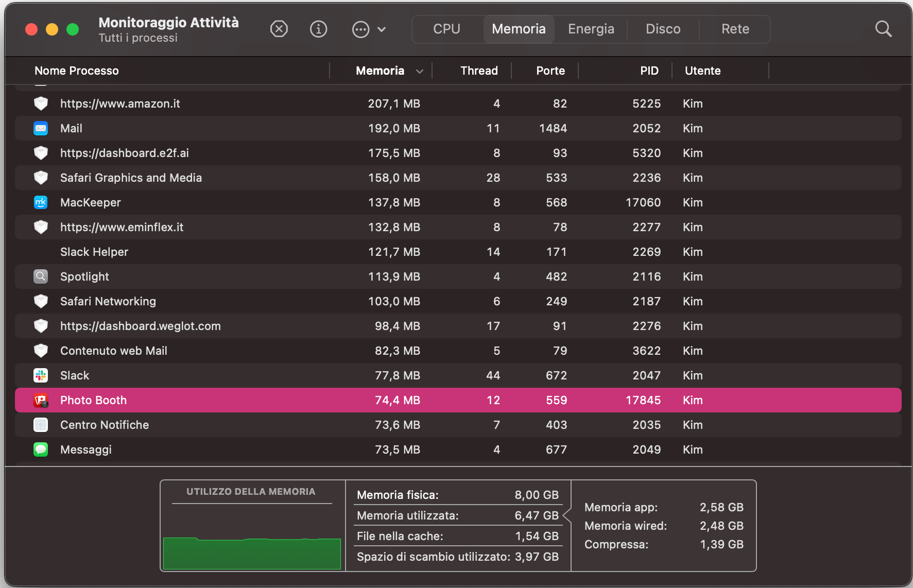The image size is (913, 588).
Task: Click the Photo Booth app icon
Action: (x=41, y=400)
